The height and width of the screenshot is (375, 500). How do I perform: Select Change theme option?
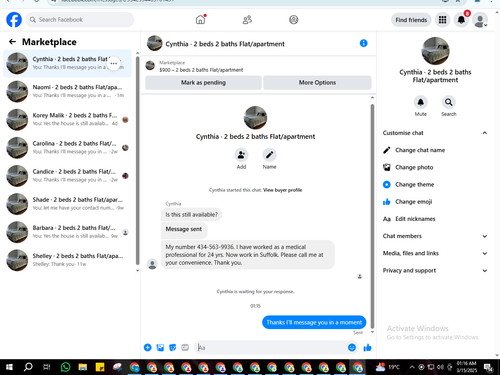(435, 185)
